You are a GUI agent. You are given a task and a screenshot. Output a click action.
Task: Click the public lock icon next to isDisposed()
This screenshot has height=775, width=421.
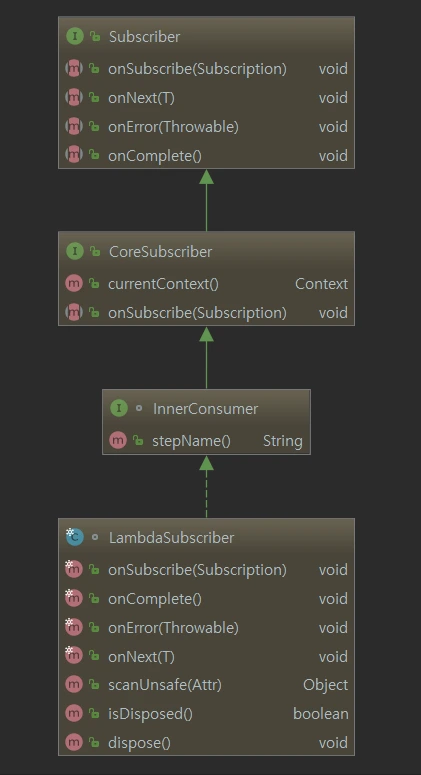tap(94, 714)
